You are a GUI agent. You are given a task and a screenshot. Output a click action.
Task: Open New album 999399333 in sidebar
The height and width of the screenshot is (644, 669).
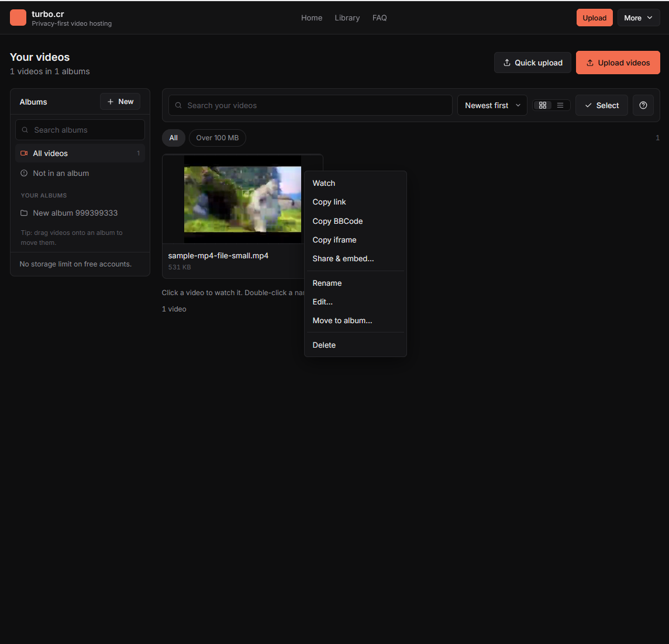[x=80, y=213]
